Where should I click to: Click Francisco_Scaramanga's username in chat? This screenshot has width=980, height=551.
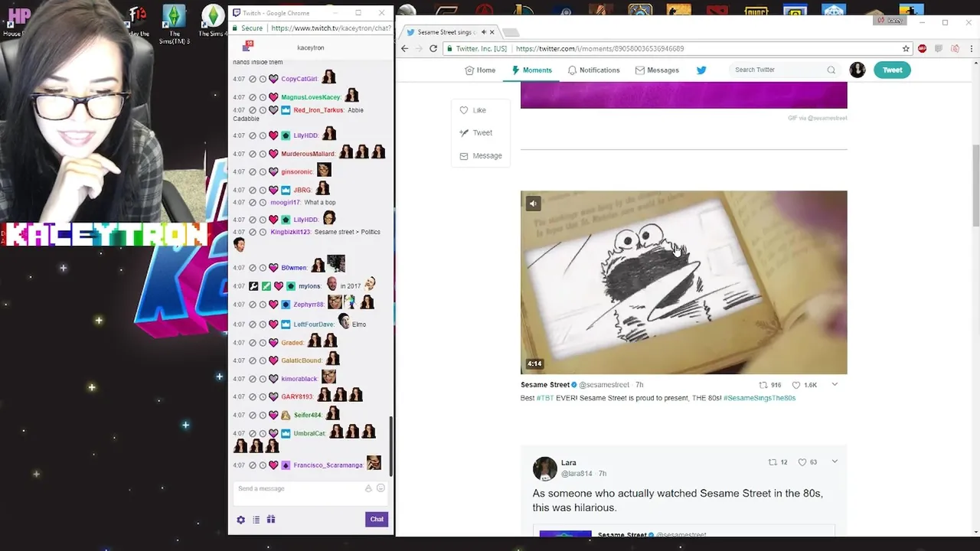point(328,465)
